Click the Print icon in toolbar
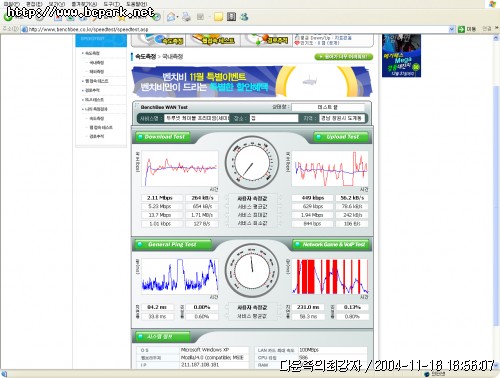This screenshot has width=500, height=378. (187, 16)
